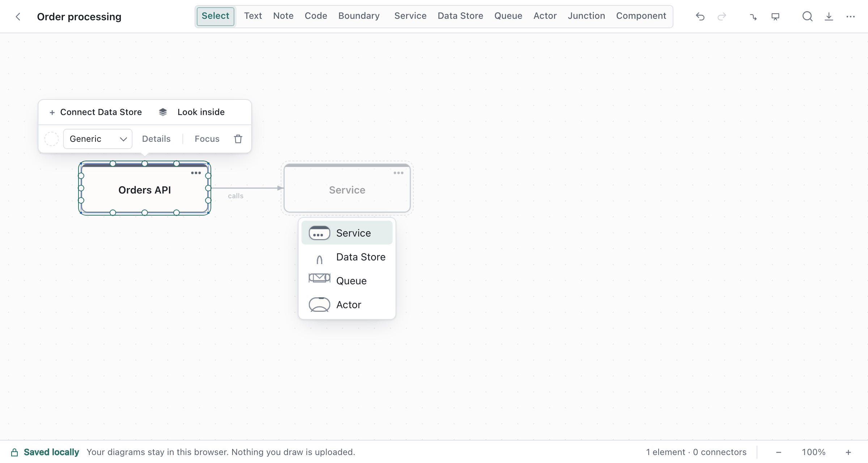This screenshot has height=463, width=868.
Task: Open the Orders API node ellipsis menu
Action: pos(196,173)
